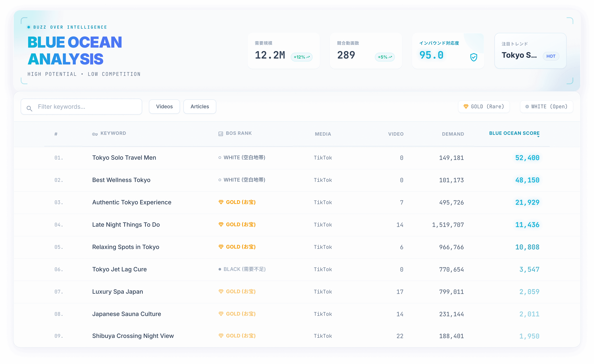Image resolution: width=594 pixels, height=364 pixels.
Task: Click the search magnifier icon
Action: click(x=29, y=109)
